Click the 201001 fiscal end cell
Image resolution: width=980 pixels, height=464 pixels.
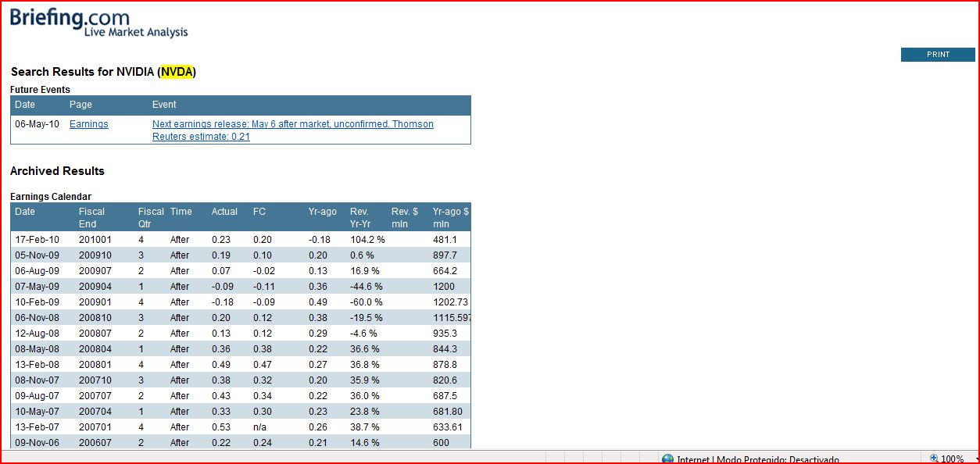click(x=95, y=240)
